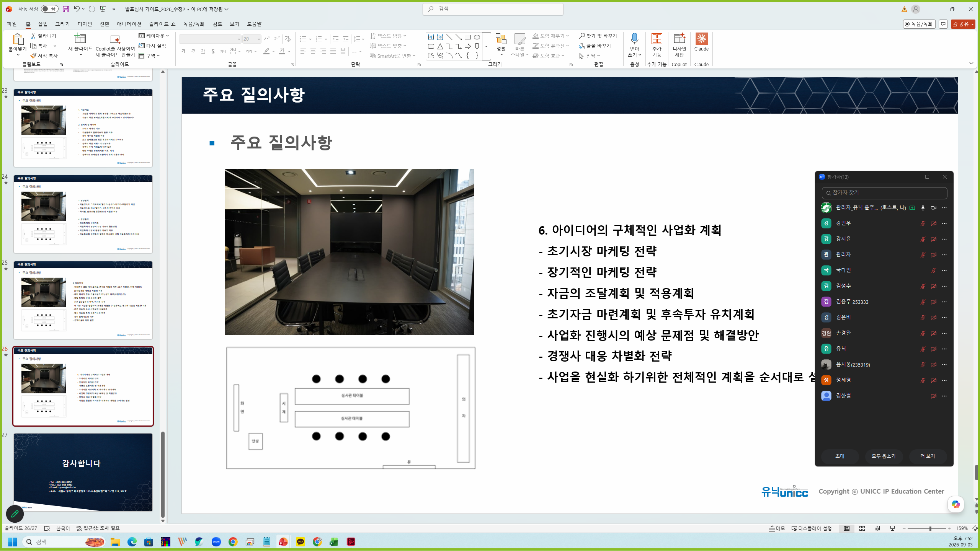This screenshot has width=980, height=551.
Task: Toggle microphone for 정세영 participant
Action: [923, 380]
